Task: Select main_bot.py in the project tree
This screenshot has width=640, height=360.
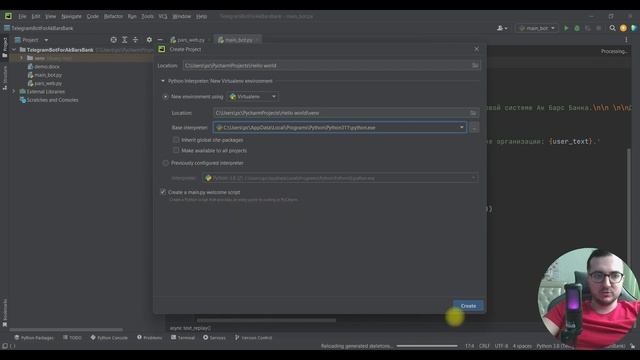Action: click(48, 75)
